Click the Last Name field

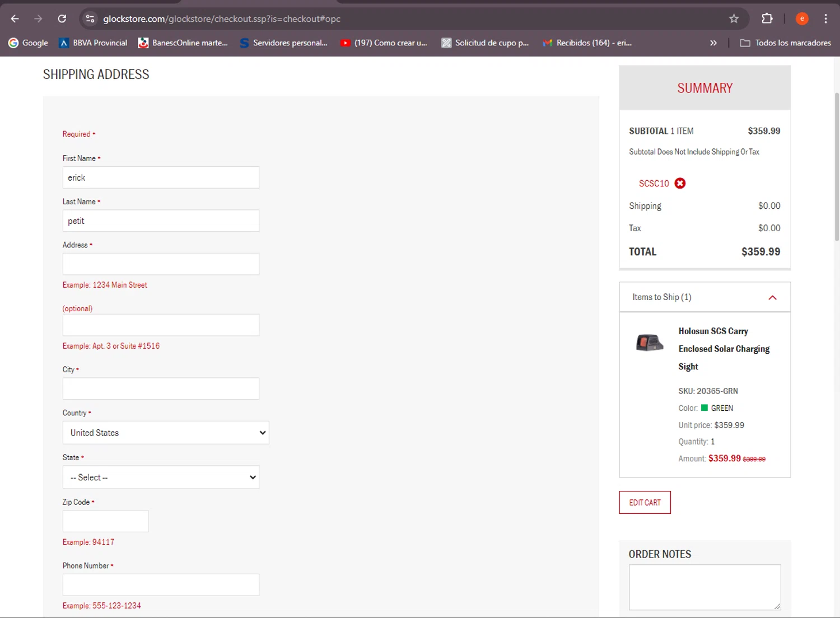pos(161,221)
